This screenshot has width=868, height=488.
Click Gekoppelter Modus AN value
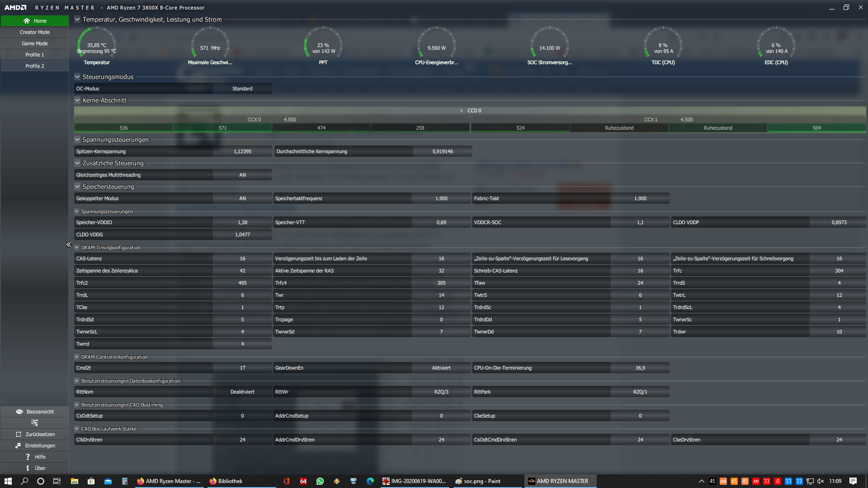242,198
